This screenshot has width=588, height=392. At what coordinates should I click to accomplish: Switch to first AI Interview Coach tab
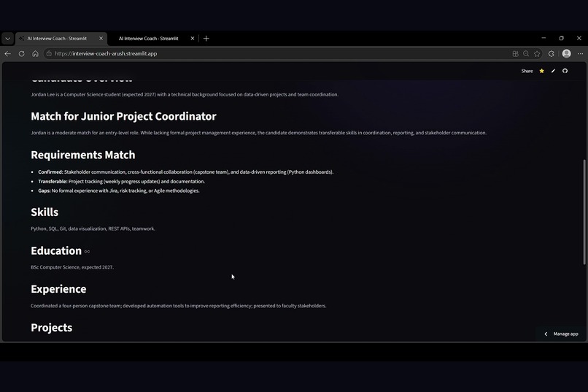tap(57, 38)
